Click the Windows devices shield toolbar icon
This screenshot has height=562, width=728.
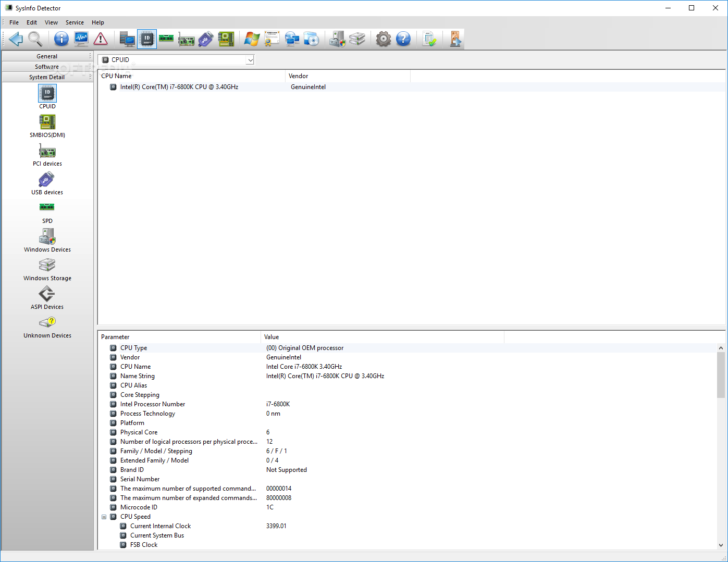338,39
